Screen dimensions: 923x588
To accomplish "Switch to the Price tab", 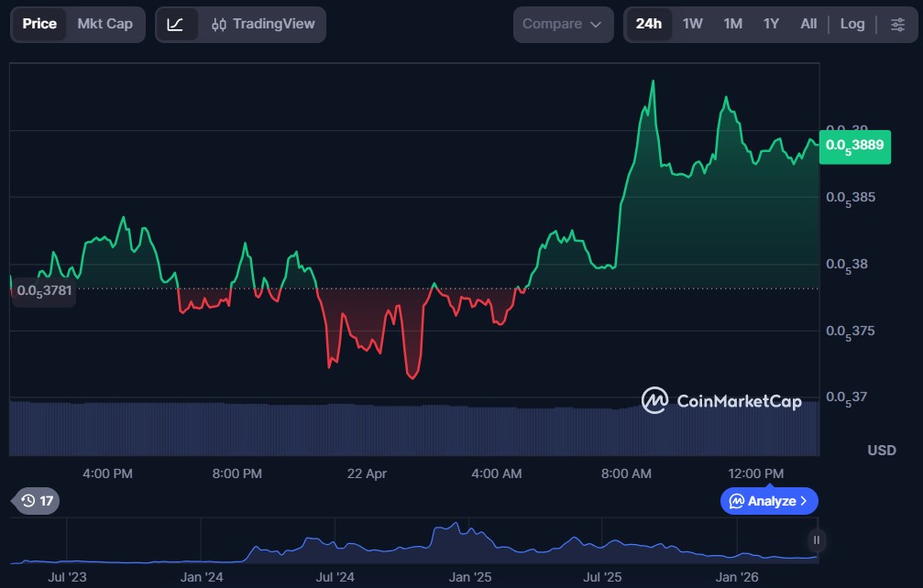I will coord(39,25).
